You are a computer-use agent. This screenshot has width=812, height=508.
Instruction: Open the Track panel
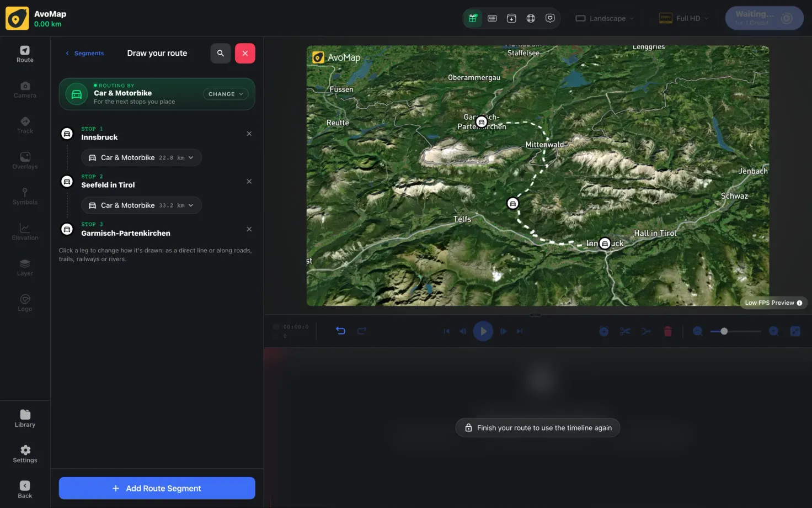[x=25, y=125]
